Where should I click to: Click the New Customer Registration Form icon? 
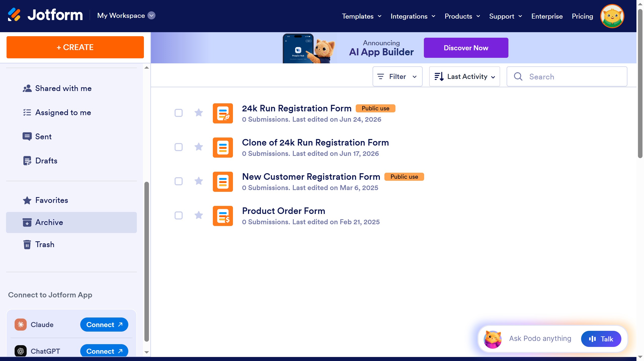pos(223,182)
